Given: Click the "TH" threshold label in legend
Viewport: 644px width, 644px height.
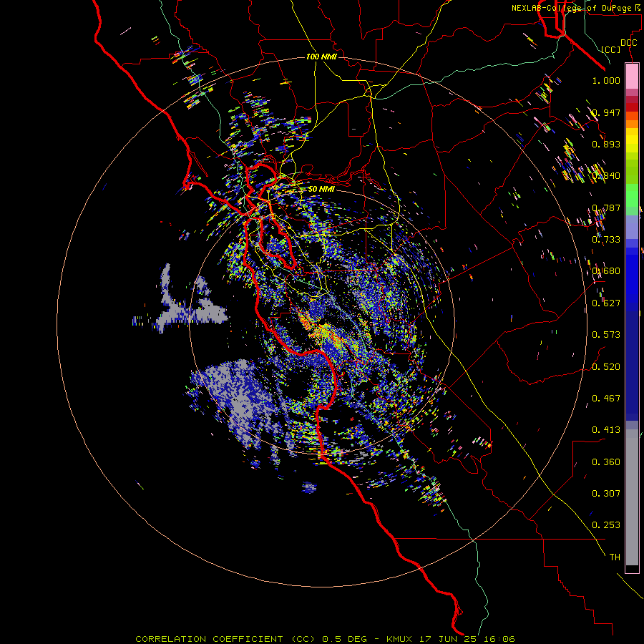Looking at the screenshot, I should tap(615, 557).
